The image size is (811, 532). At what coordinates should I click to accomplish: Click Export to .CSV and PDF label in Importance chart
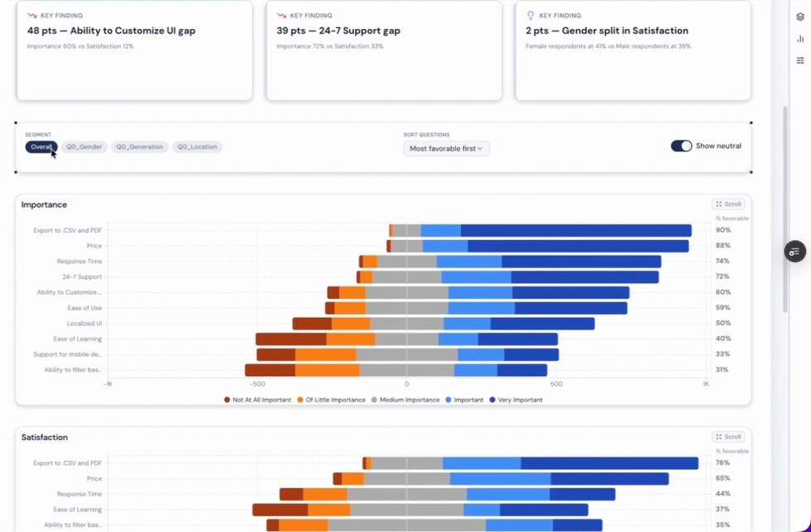click(68, 231)
